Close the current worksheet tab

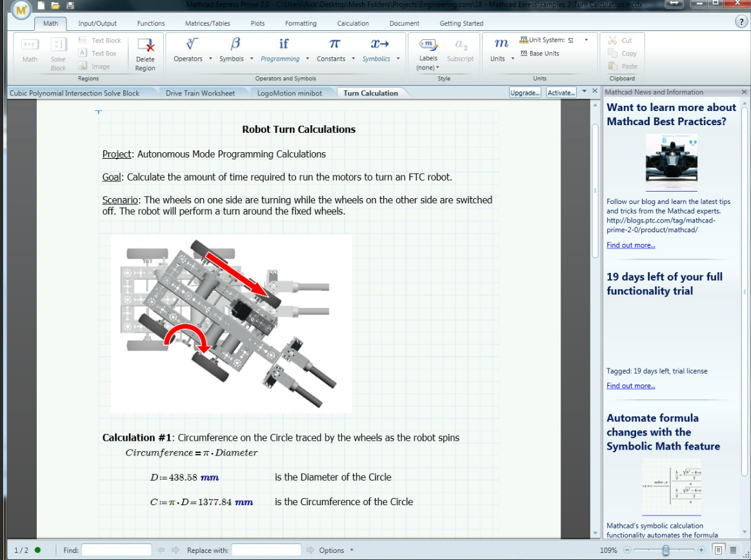pyautogui.click(x=595, y=90)
